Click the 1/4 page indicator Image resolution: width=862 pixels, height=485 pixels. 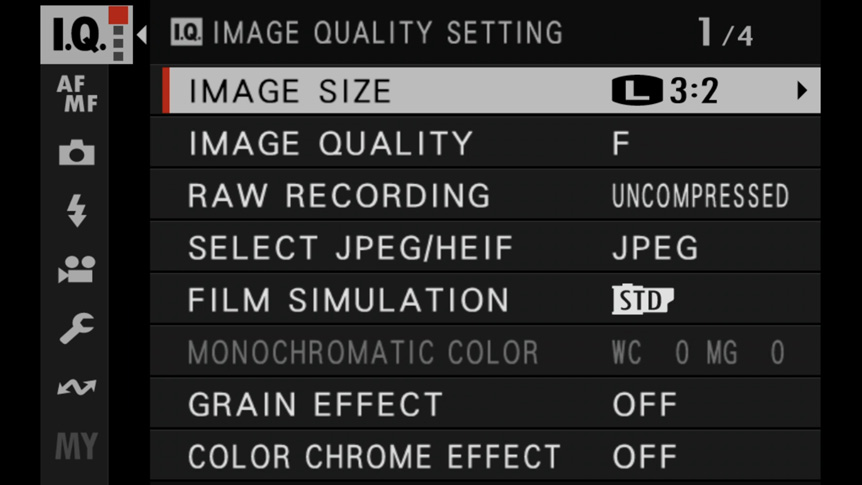click(725, 33)
